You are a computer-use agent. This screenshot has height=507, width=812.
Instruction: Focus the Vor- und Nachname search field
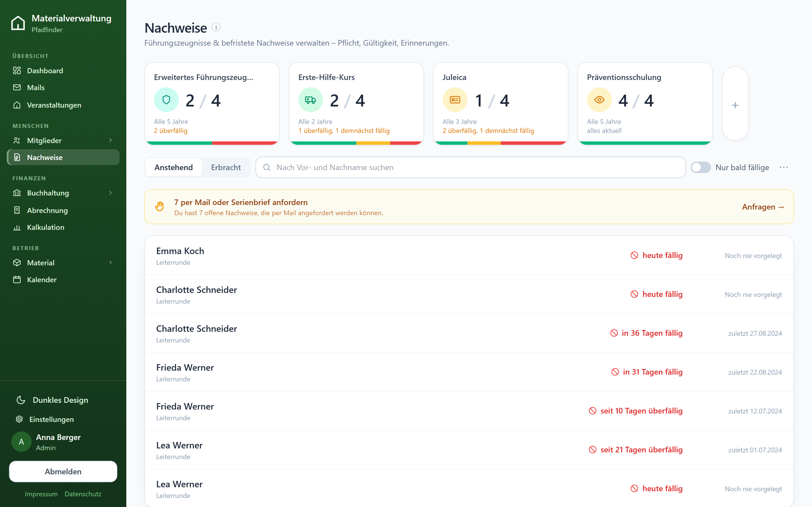470,167
